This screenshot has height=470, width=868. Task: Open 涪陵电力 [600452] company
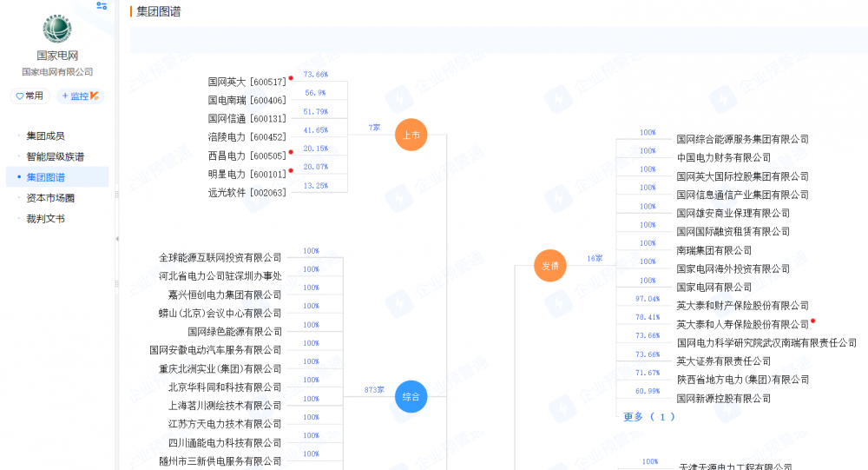point(247,137)
